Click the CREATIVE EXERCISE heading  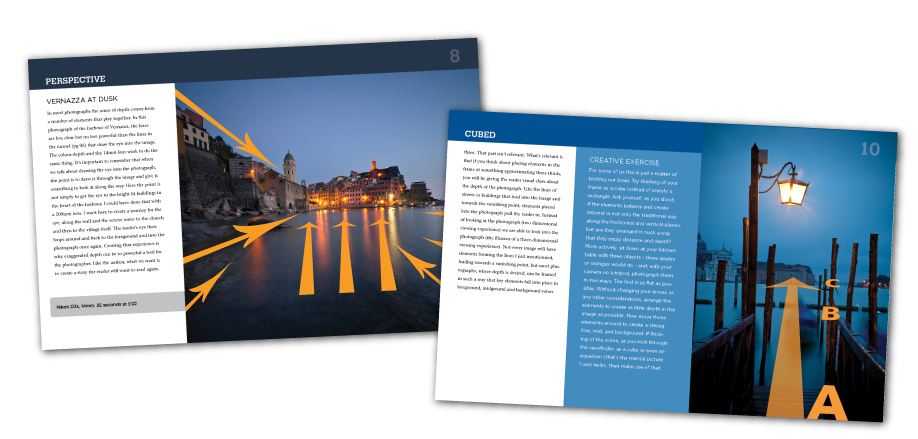pos(629,160)
